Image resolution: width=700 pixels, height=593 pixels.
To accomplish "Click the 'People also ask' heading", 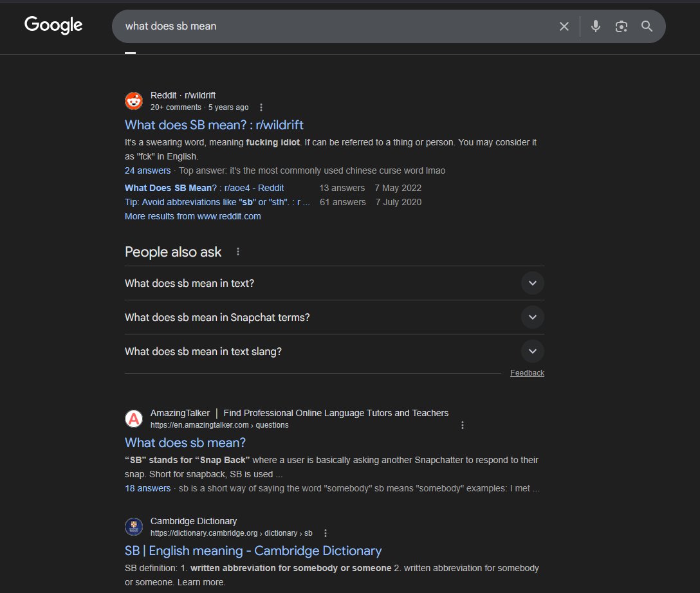I will (173, 252).
